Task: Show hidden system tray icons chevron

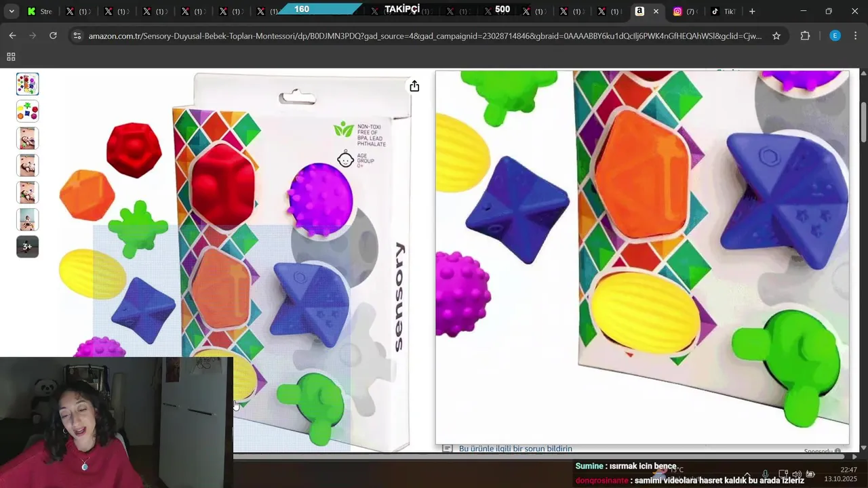Action: pyautogui.click(x=747, y=474)
